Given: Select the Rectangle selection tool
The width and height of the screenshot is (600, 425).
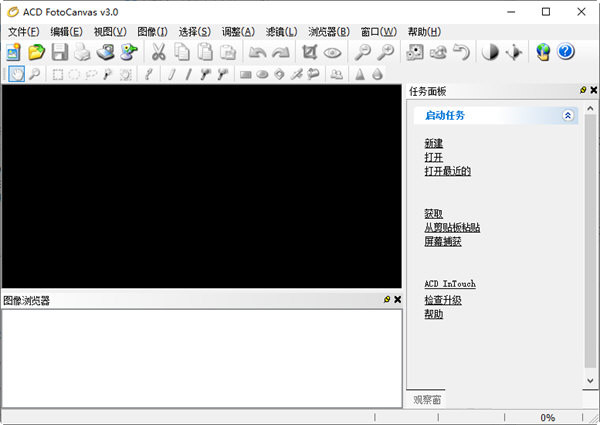Looking at the screenshot, I should (57, 74).
